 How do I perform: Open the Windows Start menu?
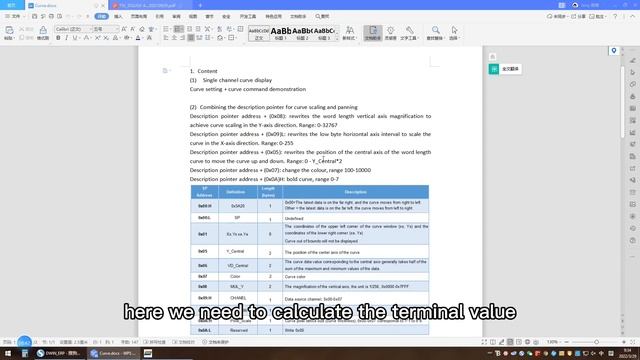coord(7,353)
